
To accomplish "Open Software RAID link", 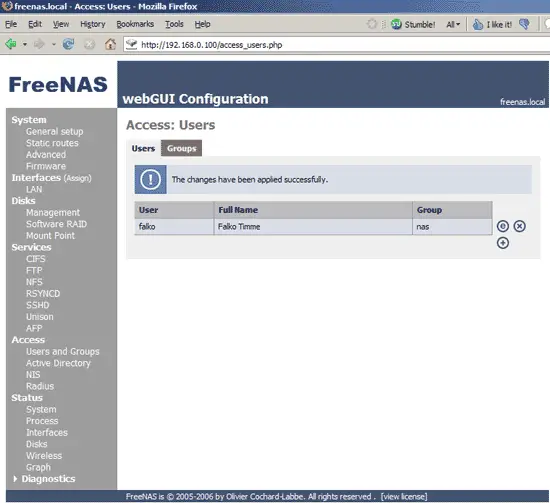I will [x=56, y=224].
